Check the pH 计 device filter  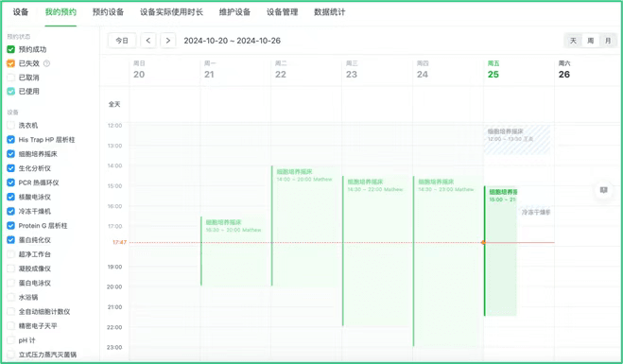10,340
